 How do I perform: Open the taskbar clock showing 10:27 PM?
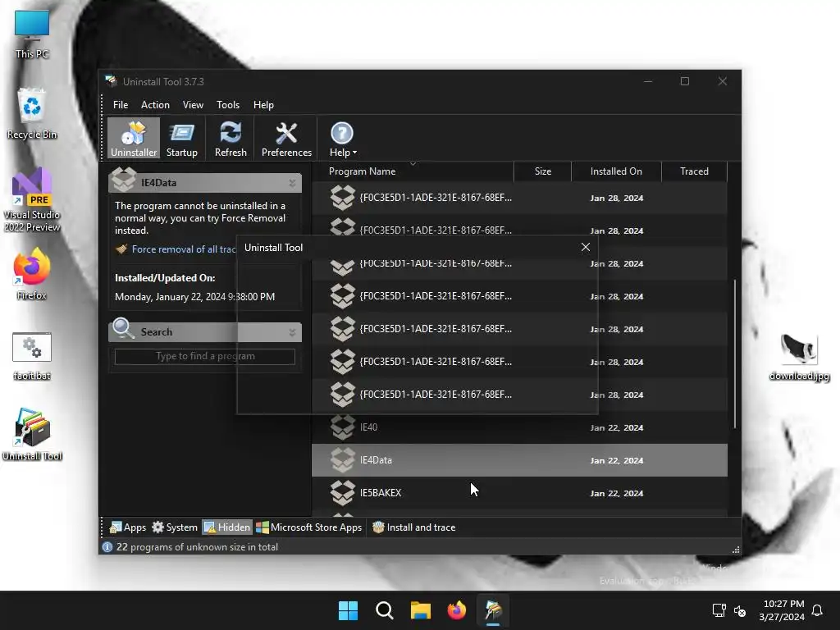tap(782, 610)
